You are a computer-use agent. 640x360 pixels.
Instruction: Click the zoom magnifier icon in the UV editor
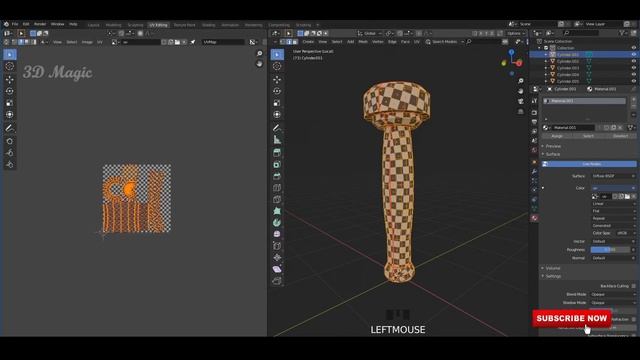pyautogui.click(x=260, y=54)
